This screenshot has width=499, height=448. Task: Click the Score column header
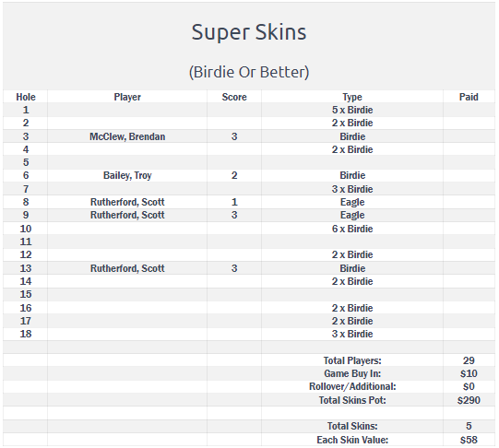pyautogui.click(x=234, y=97)
